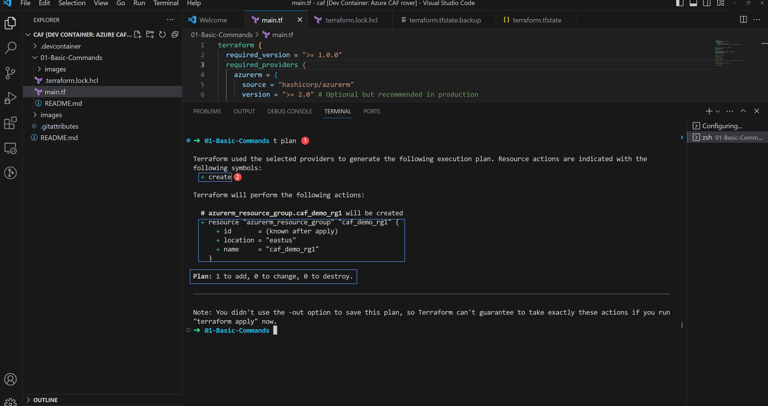Click the New File icon in Explorer
Viewport: 768px width, 406px height.
coord(138,34)
